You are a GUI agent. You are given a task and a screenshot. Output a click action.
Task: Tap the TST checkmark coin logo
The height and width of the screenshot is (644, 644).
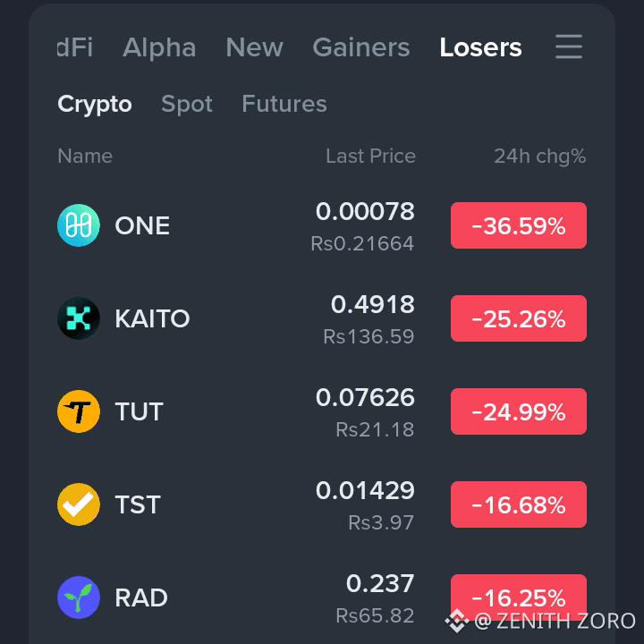[x=79, y=504]
